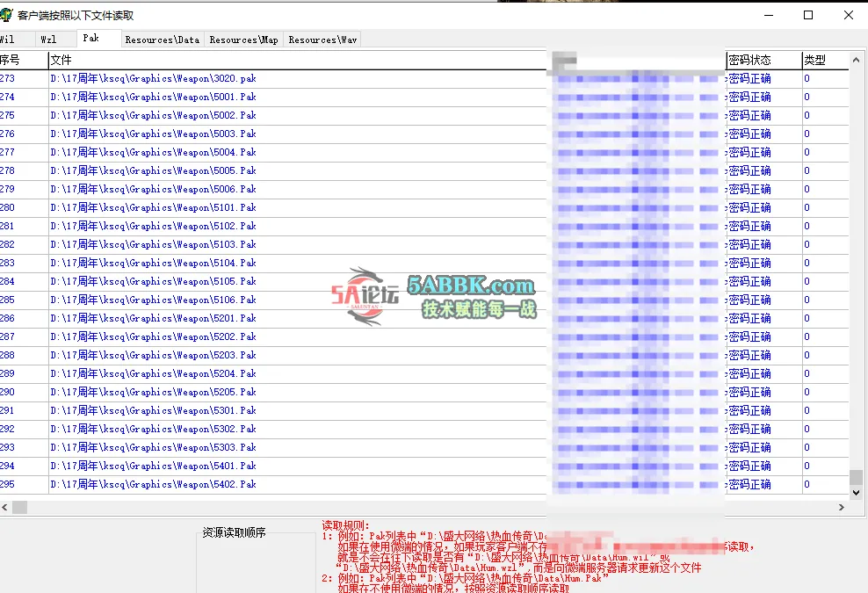Click type value 0 in row 283
This screenshot has width=868, height=593.
[x=807, y=263]
